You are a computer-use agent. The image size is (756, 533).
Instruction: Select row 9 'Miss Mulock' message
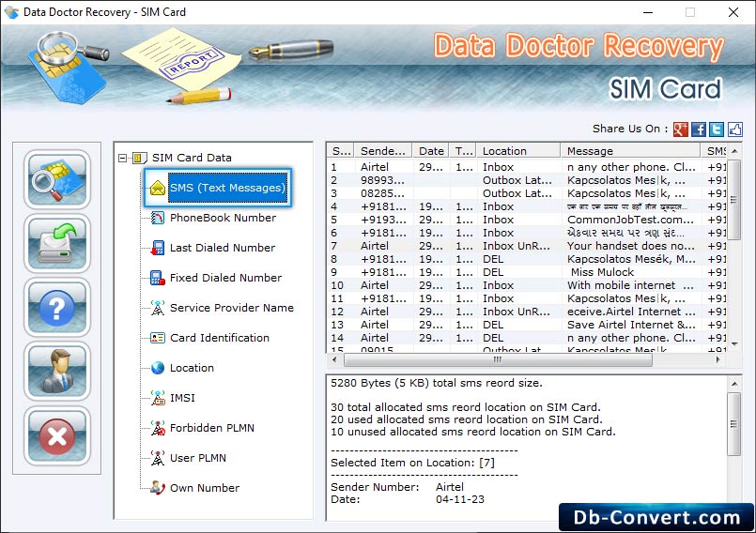pos(527,272)
